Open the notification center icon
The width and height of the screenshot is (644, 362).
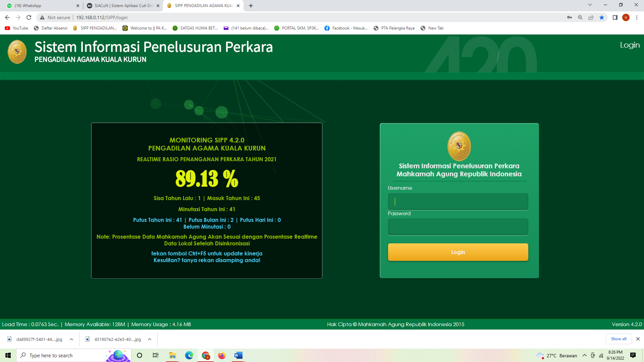coord(633,355)
